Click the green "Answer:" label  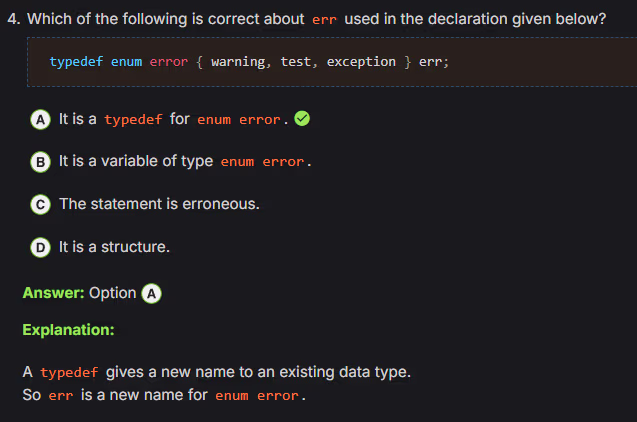(x=53, y=293)
